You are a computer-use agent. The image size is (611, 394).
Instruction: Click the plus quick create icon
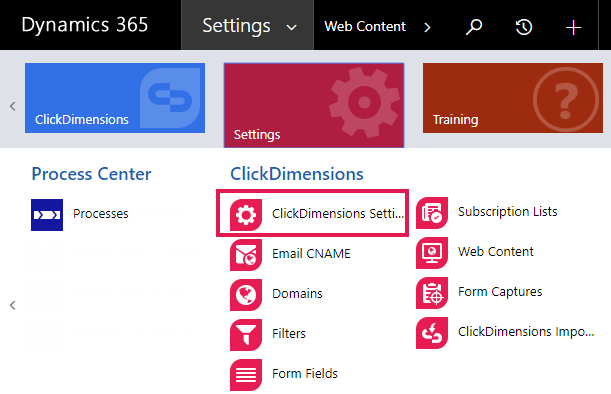(x=573, y=28)
